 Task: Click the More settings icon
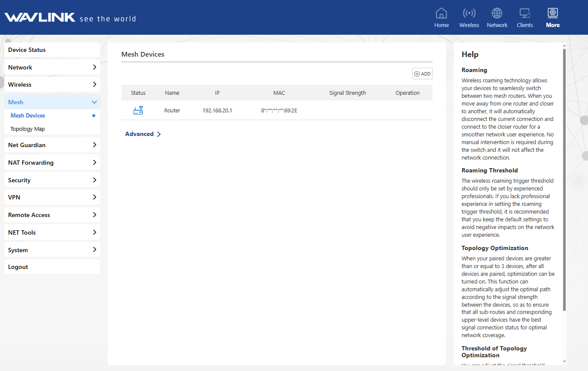pos(553,14)
